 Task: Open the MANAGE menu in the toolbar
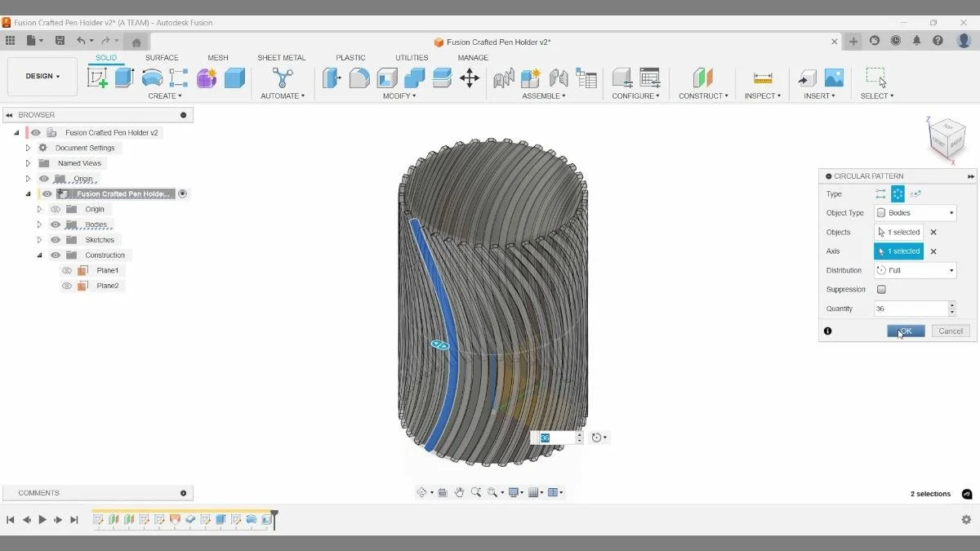pos(473,57)
